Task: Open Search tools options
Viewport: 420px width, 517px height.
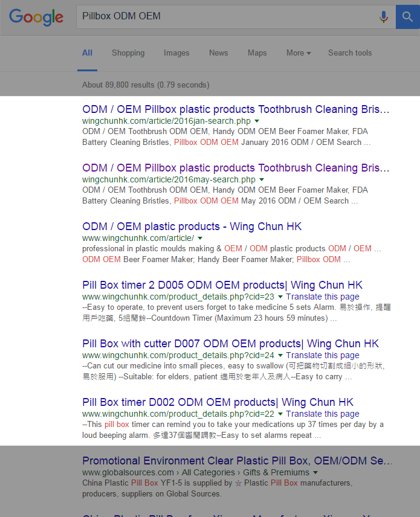Action: (x=350, y=53)
